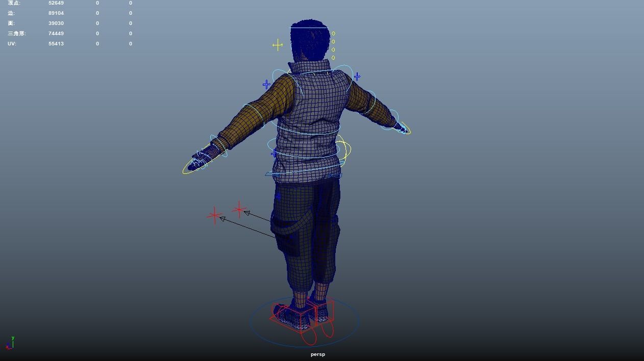Click the UV count value 55413
Viewport: 644px width, 361px height.
pos(56,44)
